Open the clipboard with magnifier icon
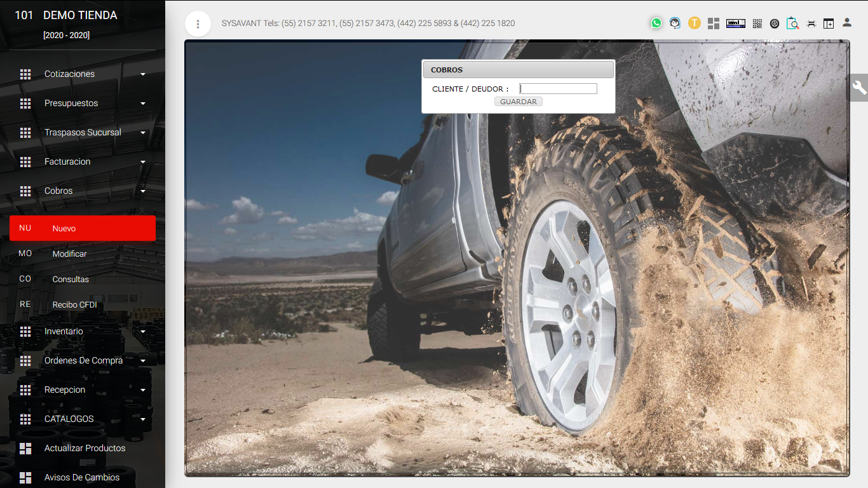This screenshot has height=488, width=868. pyautogui.click(x=792, y=24)
